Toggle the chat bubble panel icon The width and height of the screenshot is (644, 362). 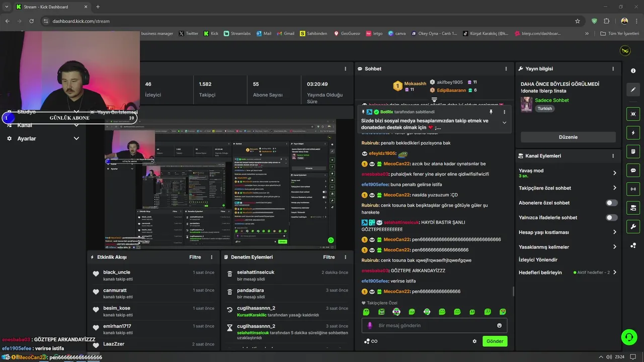(x=633, y=170)
